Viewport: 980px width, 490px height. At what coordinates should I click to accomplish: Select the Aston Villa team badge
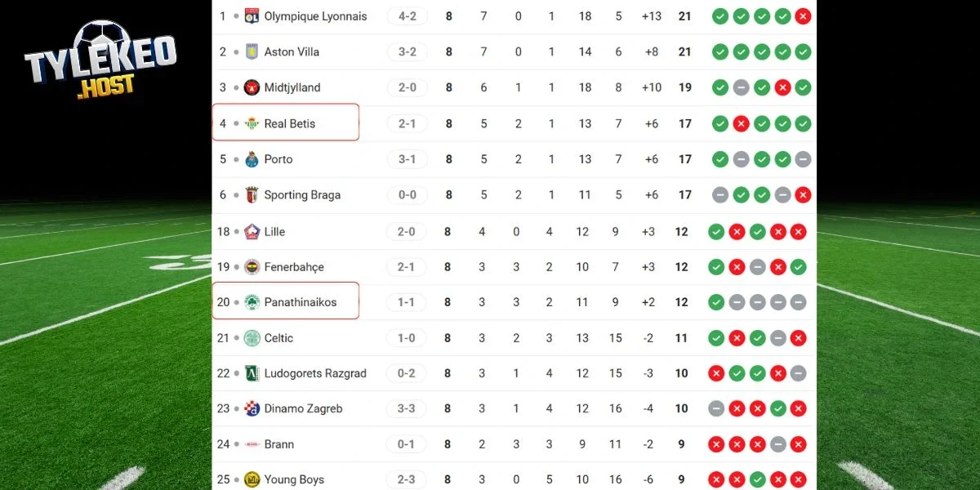pos(253,51)
